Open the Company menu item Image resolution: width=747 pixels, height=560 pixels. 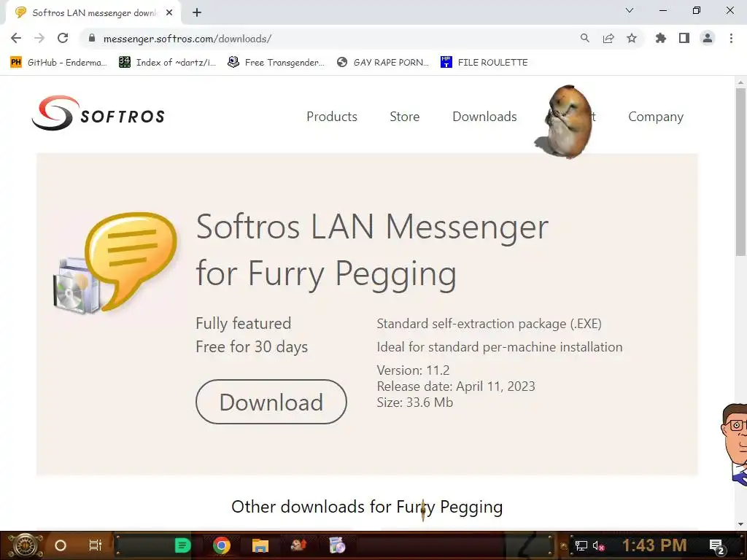coord(656,117)
